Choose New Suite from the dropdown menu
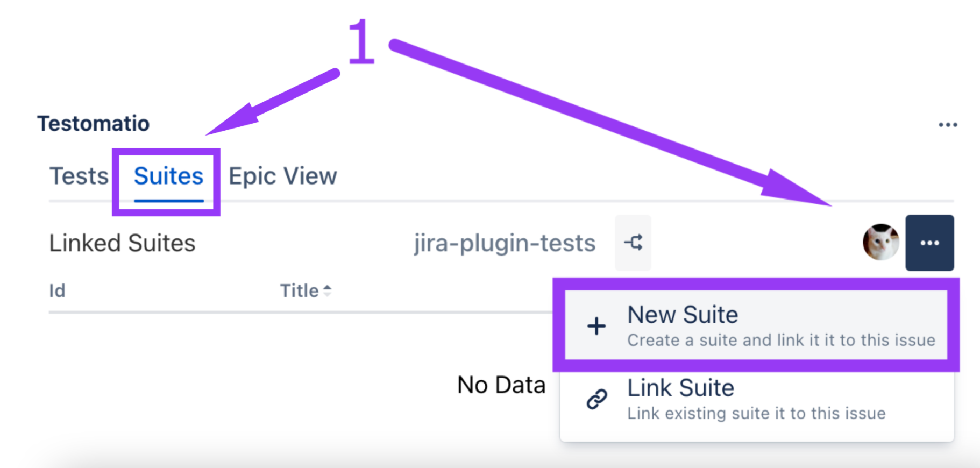Screen dimensions: 980x468 pos(683,315)
